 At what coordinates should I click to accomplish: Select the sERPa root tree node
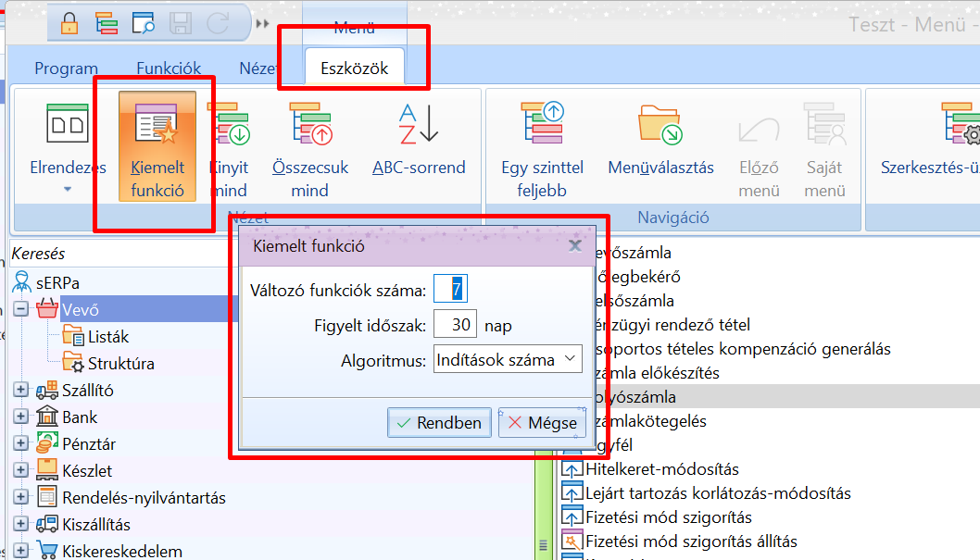57,283
